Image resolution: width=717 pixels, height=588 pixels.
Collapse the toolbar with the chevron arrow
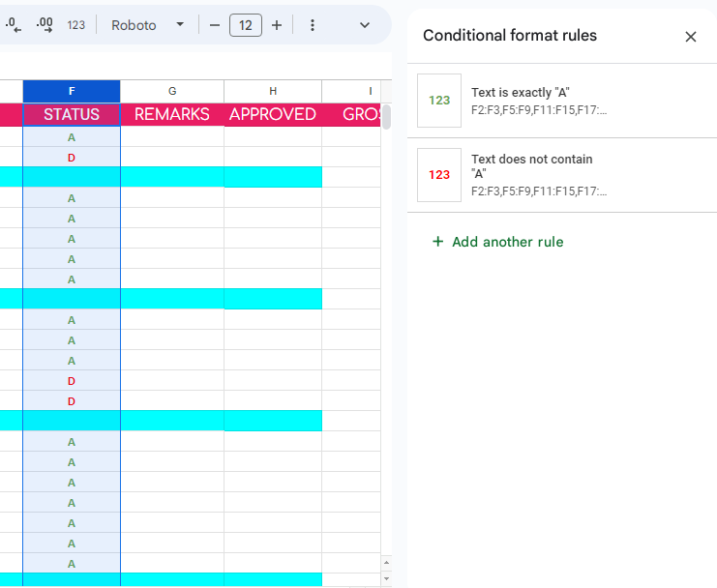pyautogui.click(x=365, y=25)
